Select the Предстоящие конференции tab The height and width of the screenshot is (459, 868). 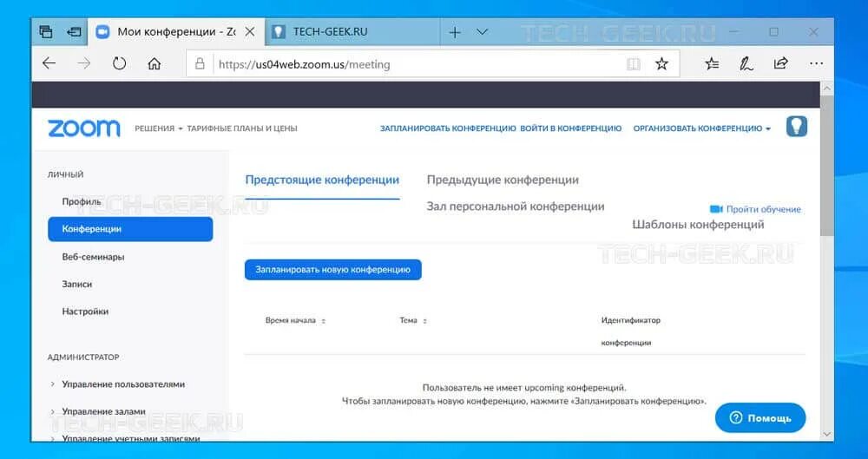coord(322,180)
